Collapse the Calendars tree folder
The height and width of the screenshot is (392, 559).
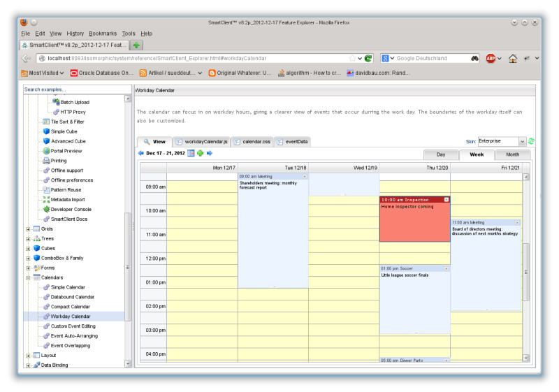pos(28,277)
